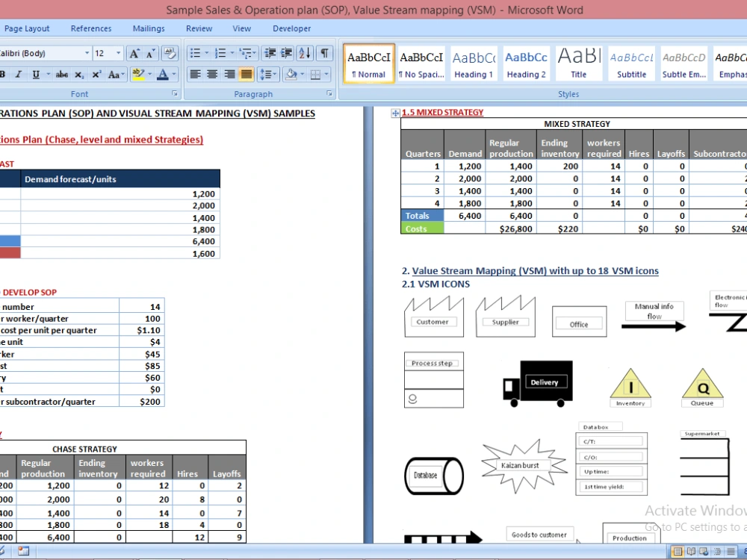Apply the font color
This screenshot has height=560, width=747.
click(162, 74)
